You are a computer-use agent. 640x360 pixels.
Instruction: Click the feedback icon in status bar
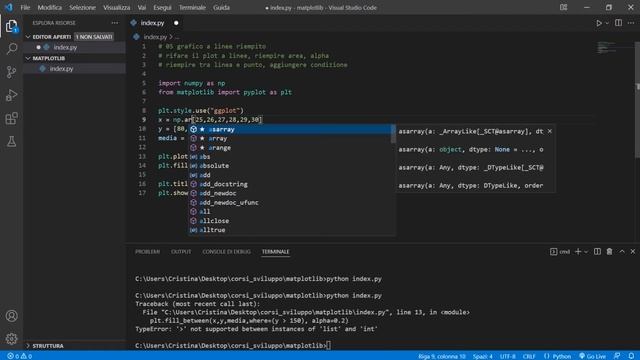[x=617, y=356]
